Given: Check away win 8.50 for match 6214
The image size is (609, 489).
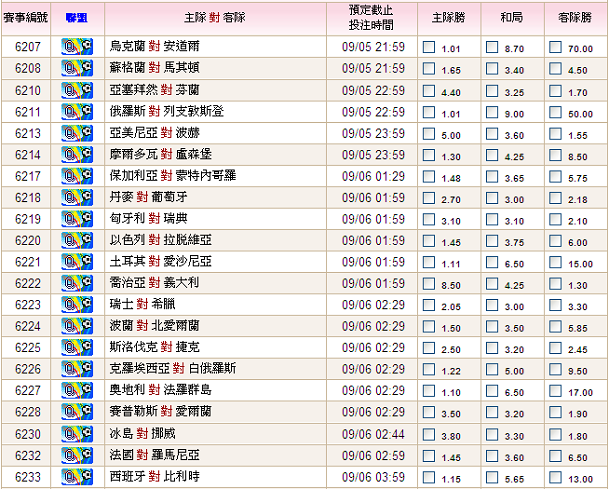Looking at the screenshot, I should 555,155.
